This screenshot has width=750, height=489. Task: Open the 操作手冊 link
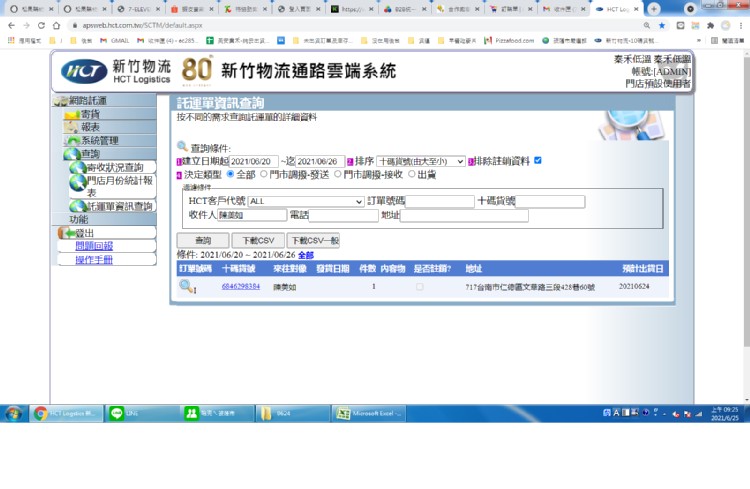point(94,260)
